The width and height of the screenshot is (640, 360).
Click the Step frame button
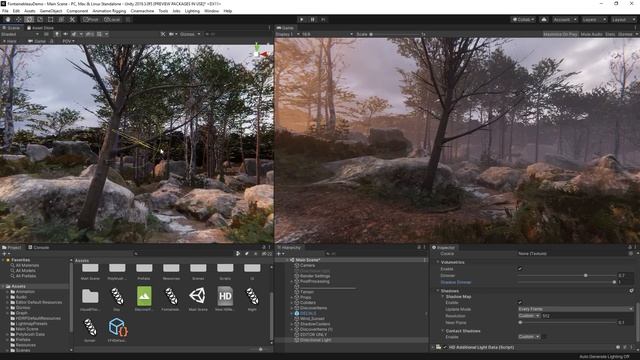(x=324, y=20)
